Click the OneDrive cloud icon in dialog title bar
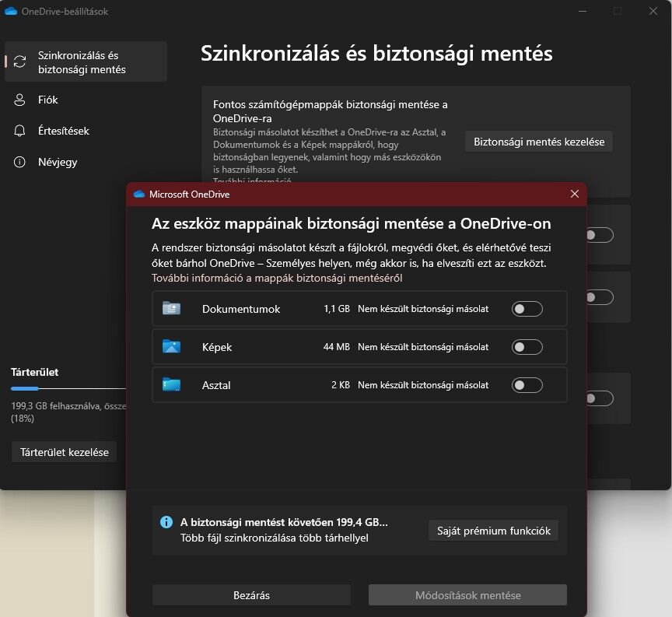This screenshot has width=672, height=617. (139, 195)
